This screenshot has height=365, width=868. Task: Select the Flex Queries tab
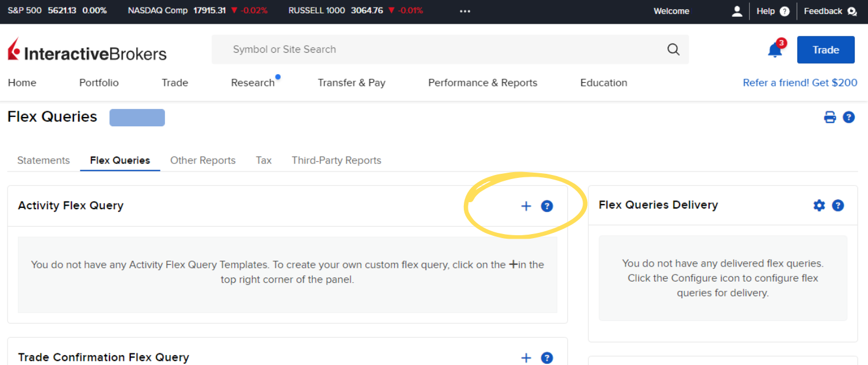(x=120, y=160)
